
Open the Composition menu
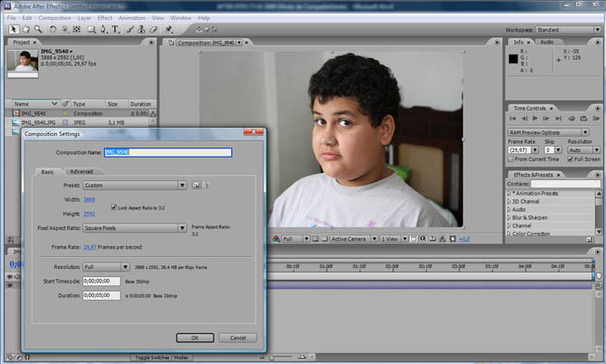[x=54, y=17]
